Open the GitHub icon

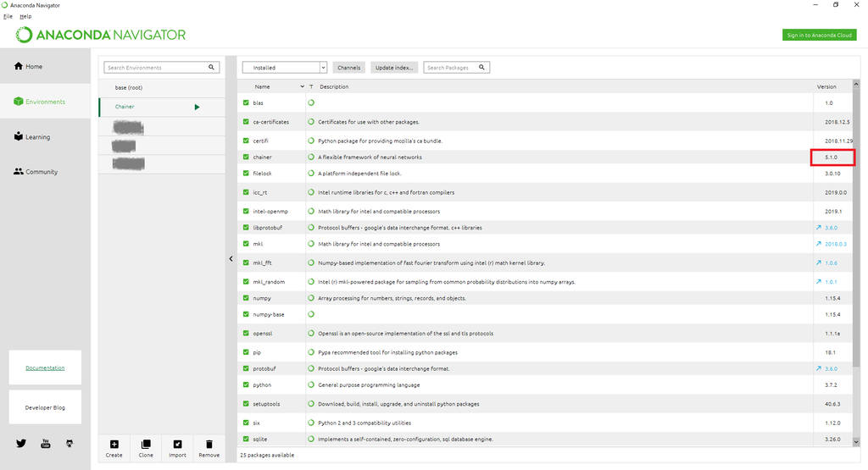click(70, 444)
